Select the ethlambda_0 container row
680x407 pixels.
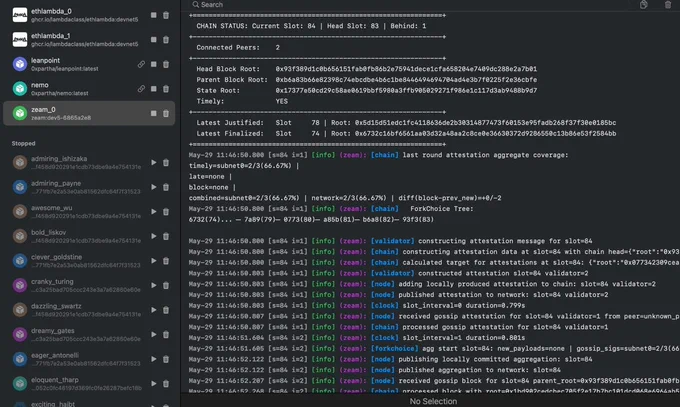[x=89, y=15]
